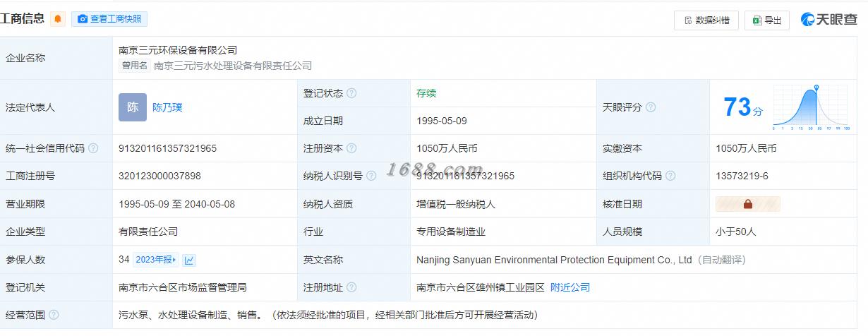The width and height of the screenshot is (868, 336).
Task: Click address 南京市六合区雄州镇工业园区
Action: pyautogui.click(x=481, y=287)
